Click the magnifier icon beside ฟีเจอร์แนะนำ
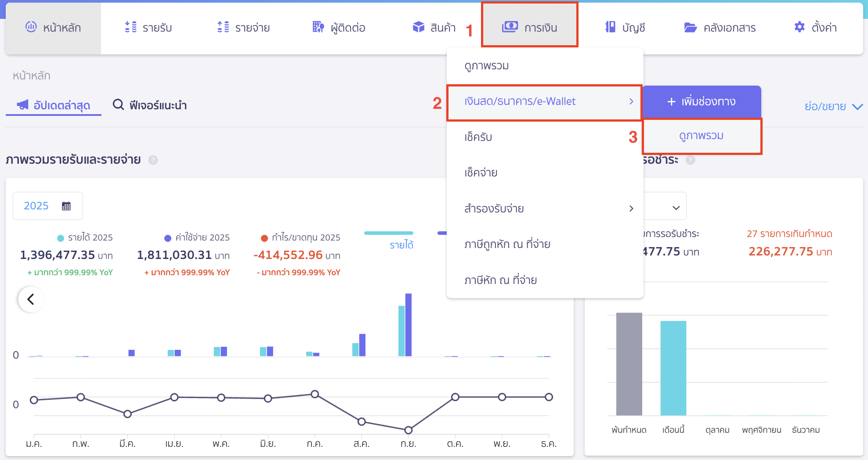868x460 pixels. (118, 104)
